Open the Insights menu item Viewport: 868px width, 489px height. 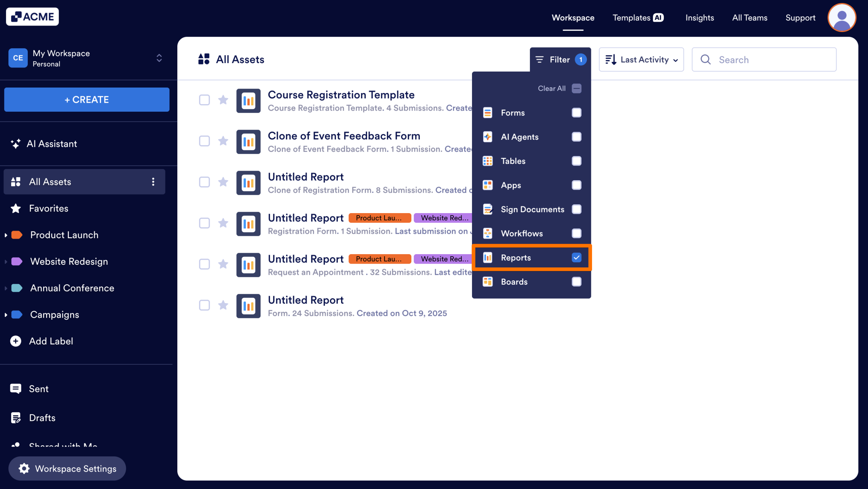point(700,17)
